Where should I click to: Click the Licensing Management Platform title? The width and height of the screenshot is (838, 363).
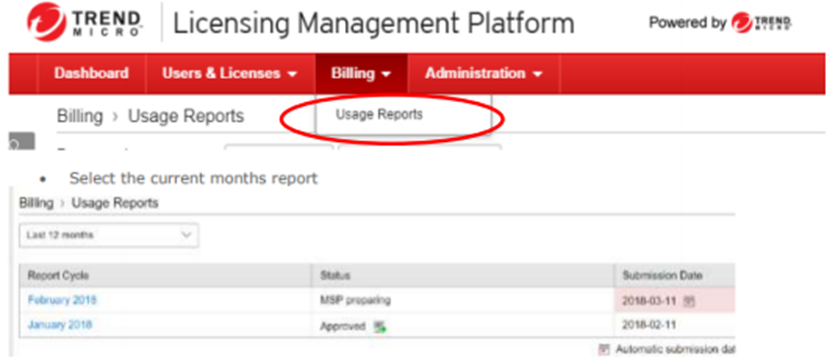tap(374, 24)
